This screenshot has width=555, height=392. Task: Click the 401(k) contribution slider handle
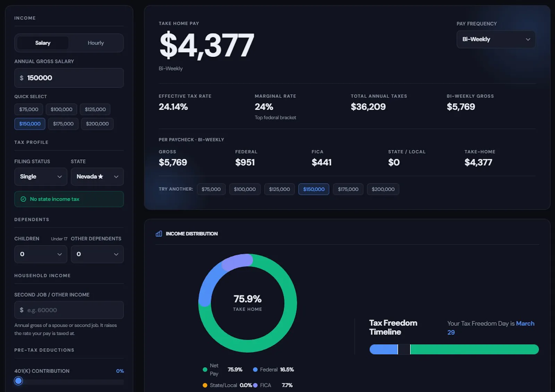[18, 381]
